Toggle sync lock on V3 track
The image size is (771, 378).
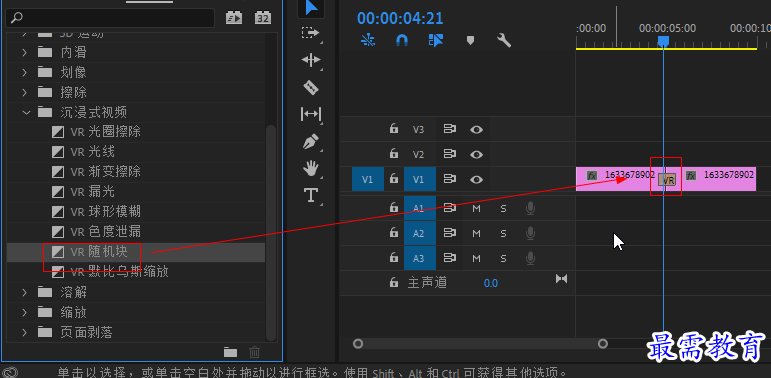(449, 129)
